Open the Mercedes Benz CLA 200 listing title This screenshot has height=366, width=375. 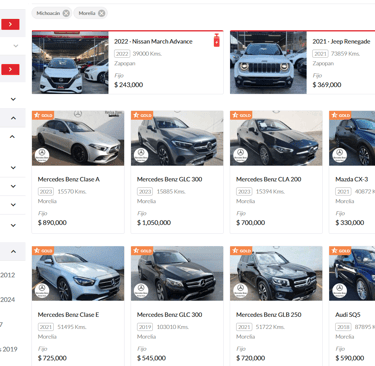point(269,179)
